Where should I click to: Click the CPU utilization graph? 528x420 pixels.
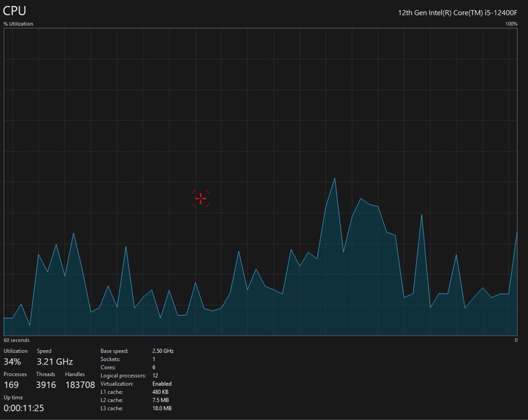tap(260, 182)
